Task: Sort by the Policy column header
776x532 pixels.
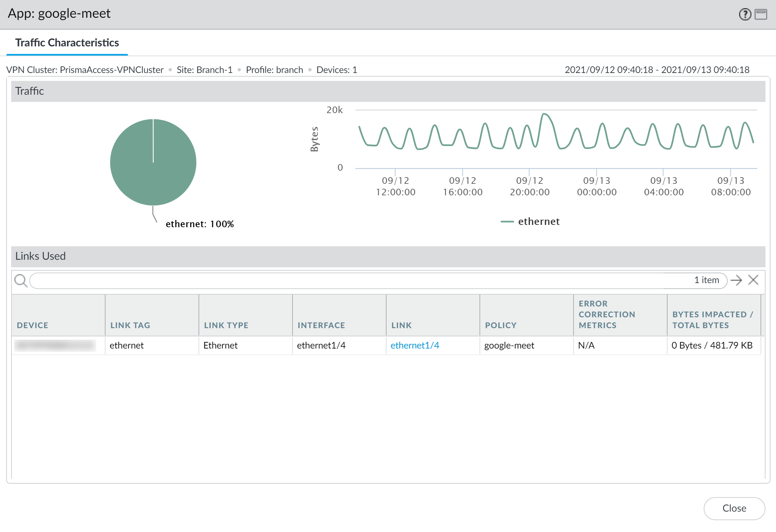Action: click(x=501, y=325)
